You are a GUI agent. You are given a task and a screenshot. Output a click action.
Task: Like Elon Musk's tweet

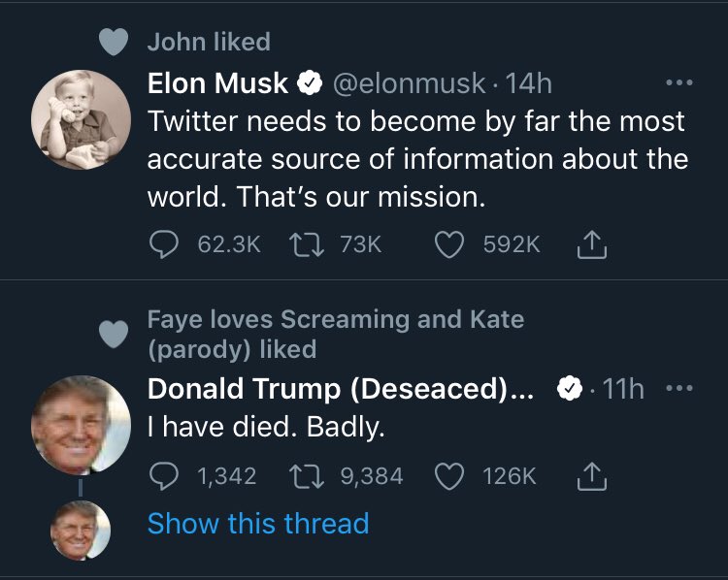point(447,245)
